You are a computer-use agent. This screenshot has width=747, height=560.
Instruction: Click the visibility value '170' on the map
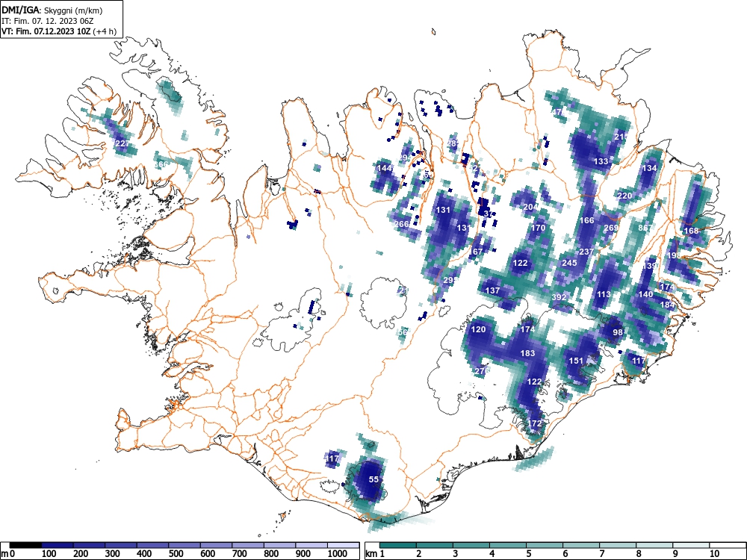(539, 228)
